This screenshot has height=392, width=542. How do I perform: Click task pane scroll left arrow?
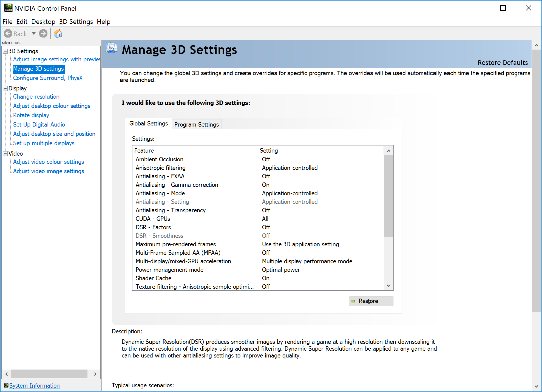coord(7,374)
